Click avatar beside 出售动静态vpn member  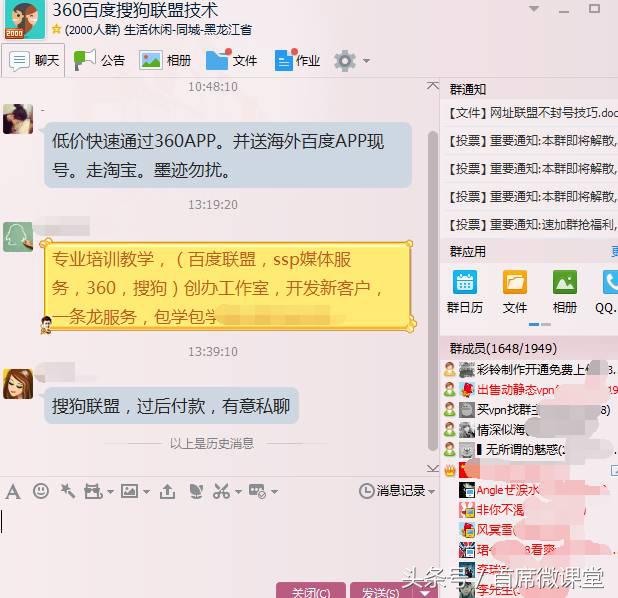click(x=467, y=389)
